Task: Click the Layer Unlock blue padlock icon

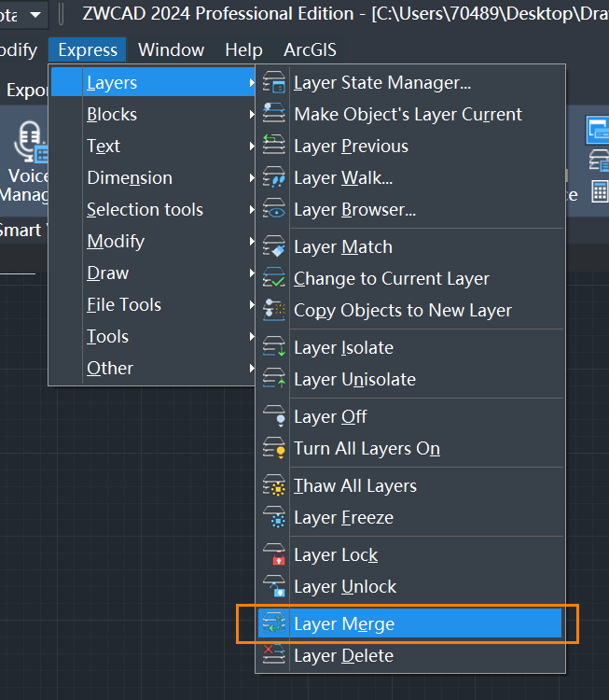Action: 273,587
